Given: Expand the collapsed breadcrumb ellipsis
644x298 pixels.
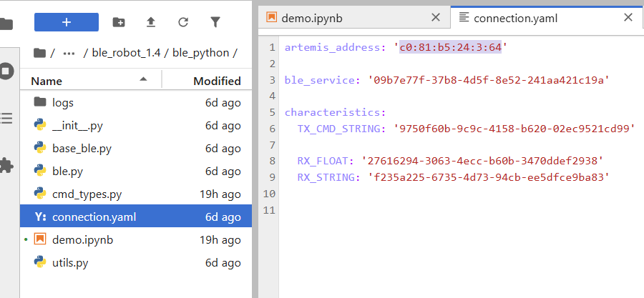Looking at the screenshot, I should pyautogui.click(x=69, y=53).
